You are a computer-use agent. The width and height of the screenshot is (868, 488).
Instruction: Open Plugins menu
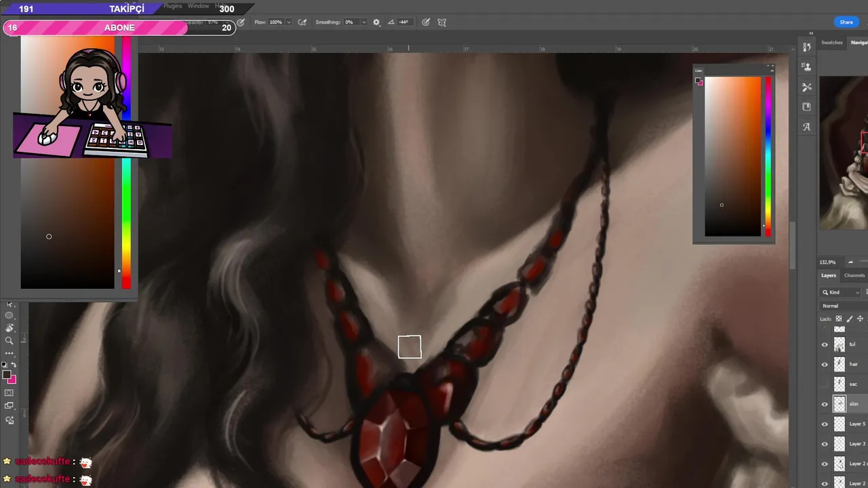173,6
